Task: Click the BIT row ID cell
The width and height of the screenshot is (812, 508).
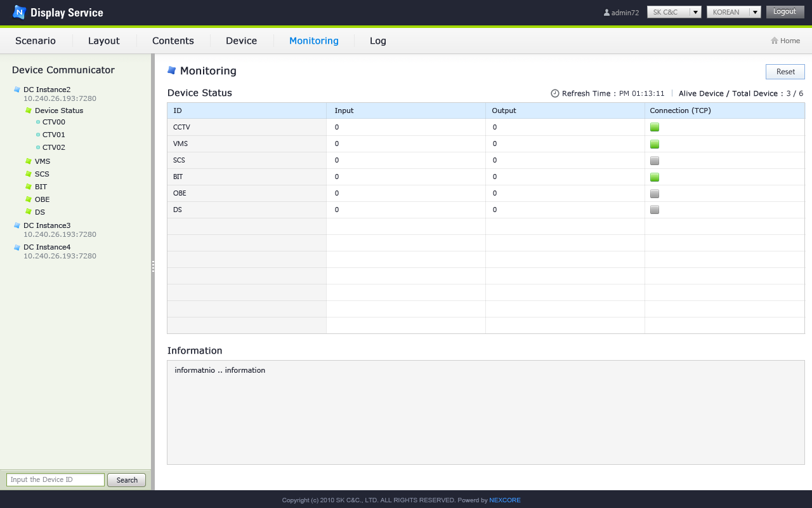Action: pyautogui.click(x=247, y=177)
